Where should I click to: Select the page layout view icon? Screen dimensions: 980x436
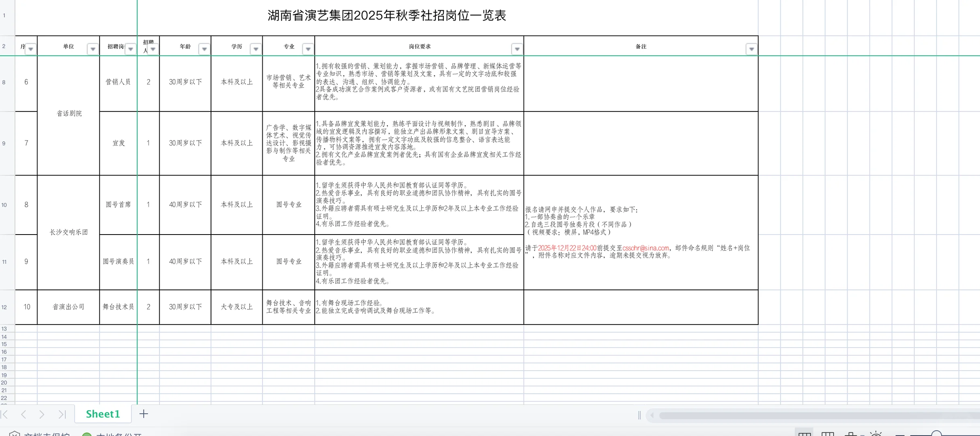click(x=828, y=434)
